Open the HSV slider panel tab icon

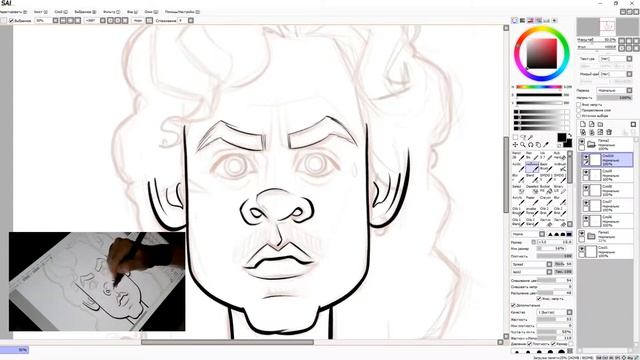point(530,20)
